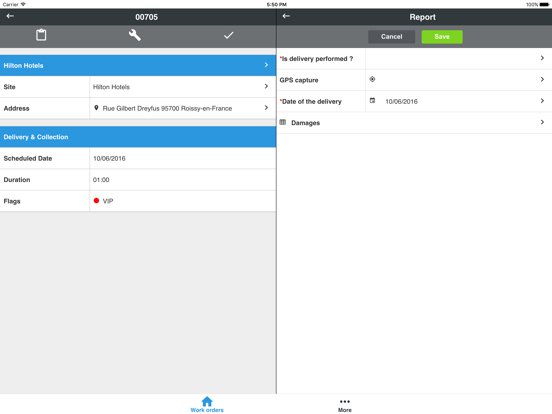Tap the Damages table icon
The image size is (552, 414).
coord(283,122)
